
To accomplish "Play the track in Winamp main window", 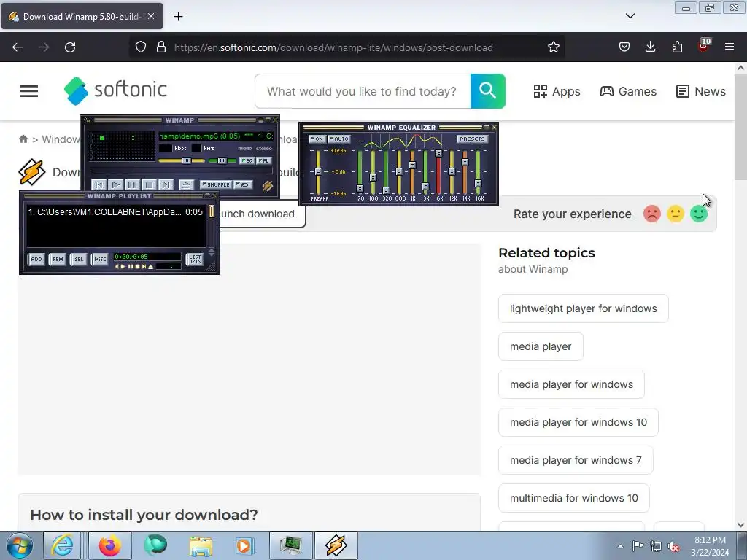I will tap(116, 184).
